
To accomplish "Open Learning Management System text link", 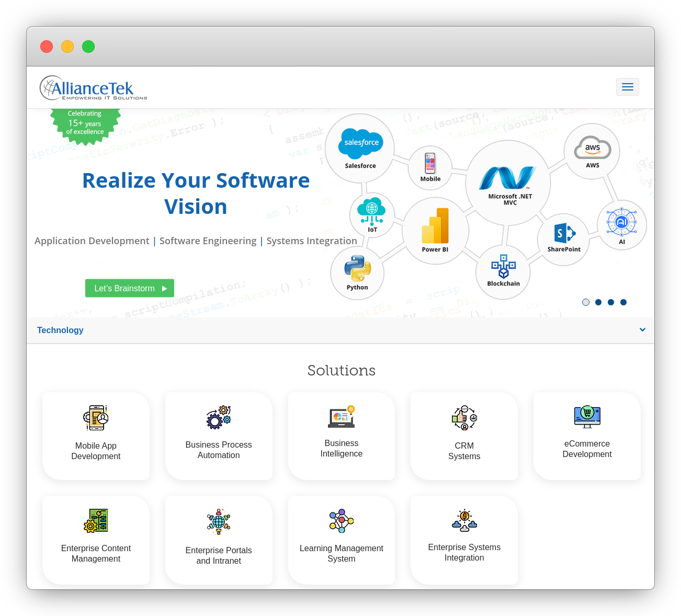I will [x=342, y=553].
